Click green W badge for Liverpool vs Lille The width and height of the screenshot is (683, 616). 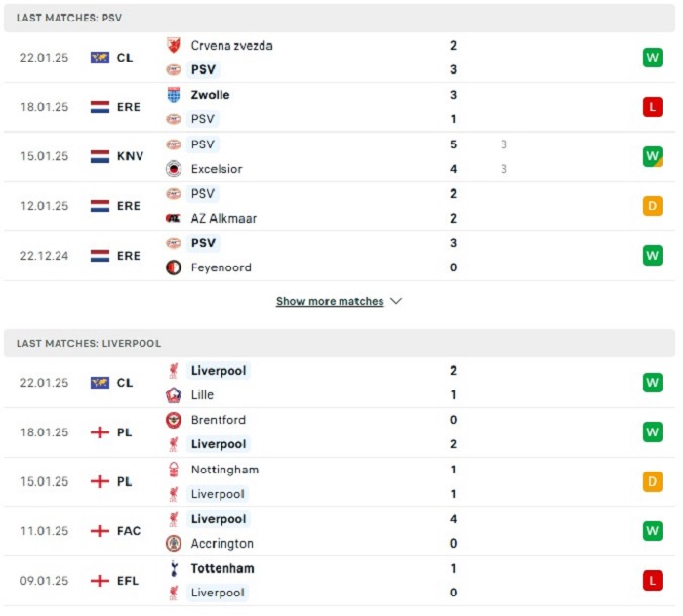pos(652,383)
